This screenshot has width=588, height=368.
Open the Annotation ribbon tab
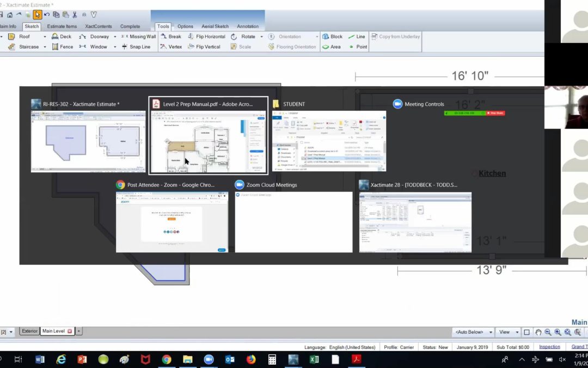click(248, 26)
